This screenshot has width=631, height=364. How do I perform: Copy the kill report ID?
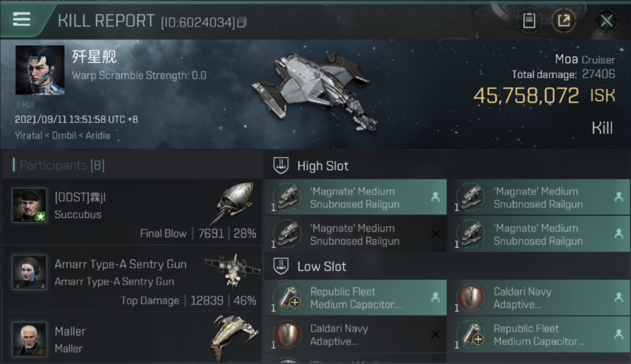pyautogui.click(x=242, y=22)
